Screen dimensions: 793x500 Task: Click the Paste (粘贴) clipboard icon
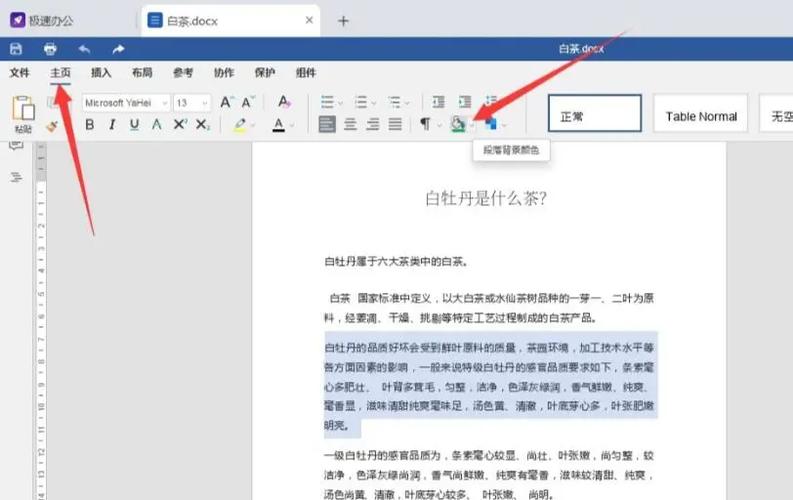click(23, 109)
